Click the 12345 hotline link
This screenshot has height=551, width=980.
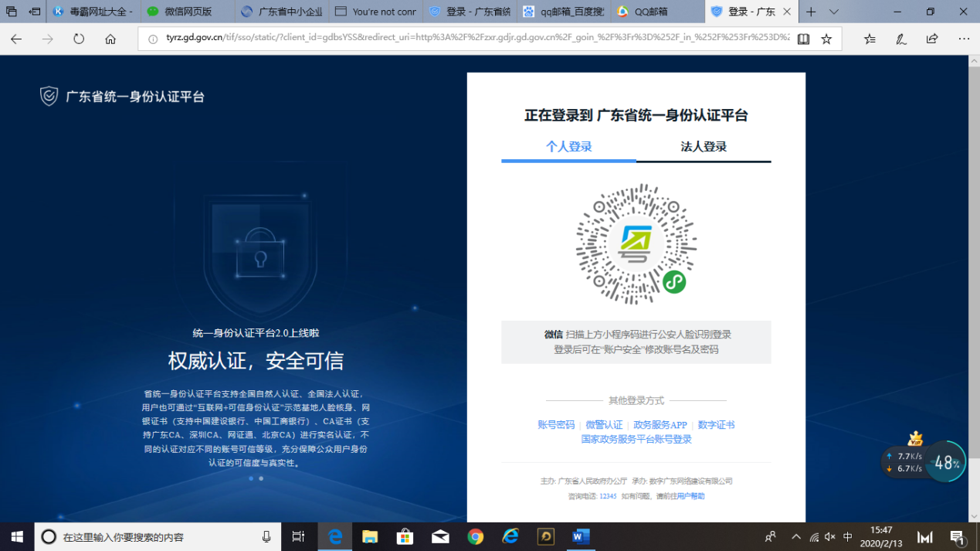(608, 496)
